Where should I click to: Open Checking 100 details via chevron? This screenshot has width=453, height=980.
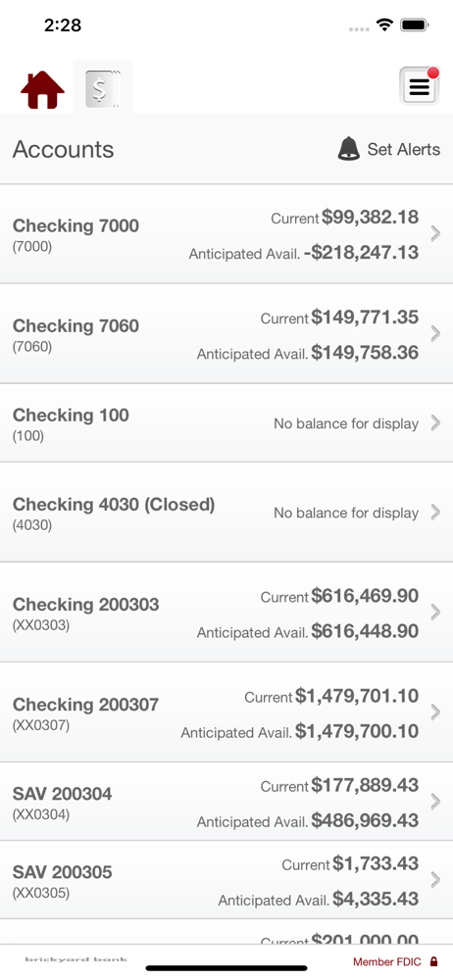coord(436,423)
